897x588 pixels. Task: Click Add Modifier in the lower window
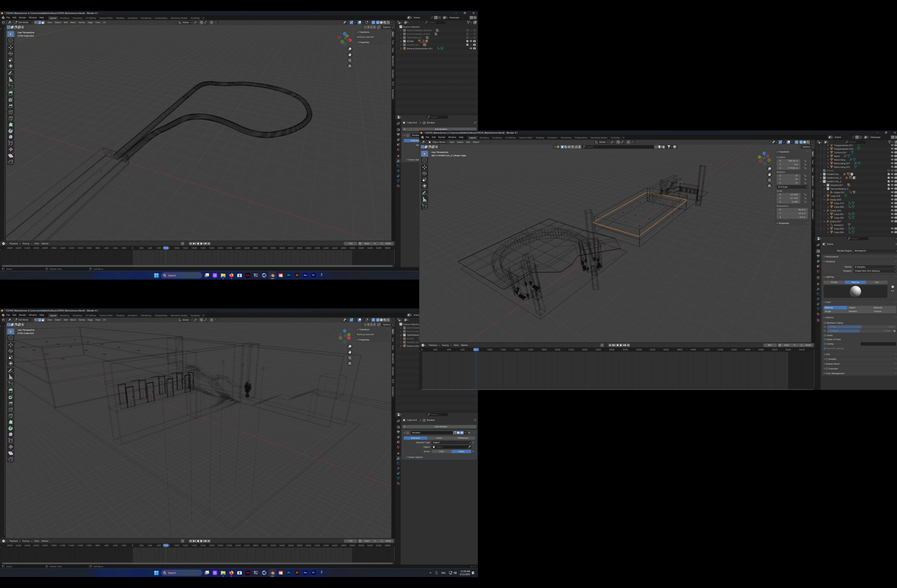[439, 427]
